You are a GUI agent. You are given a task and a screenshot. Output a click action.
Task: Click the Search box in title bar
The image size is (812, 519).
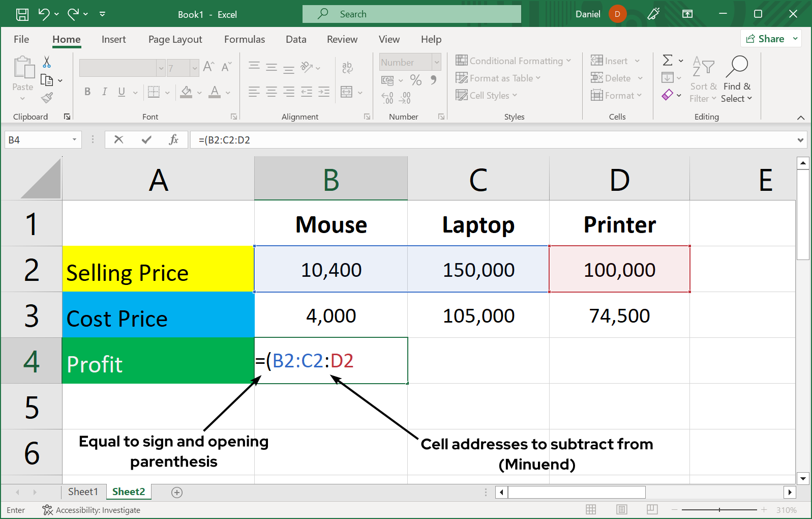pyautogui.click(x=412, y=14)
